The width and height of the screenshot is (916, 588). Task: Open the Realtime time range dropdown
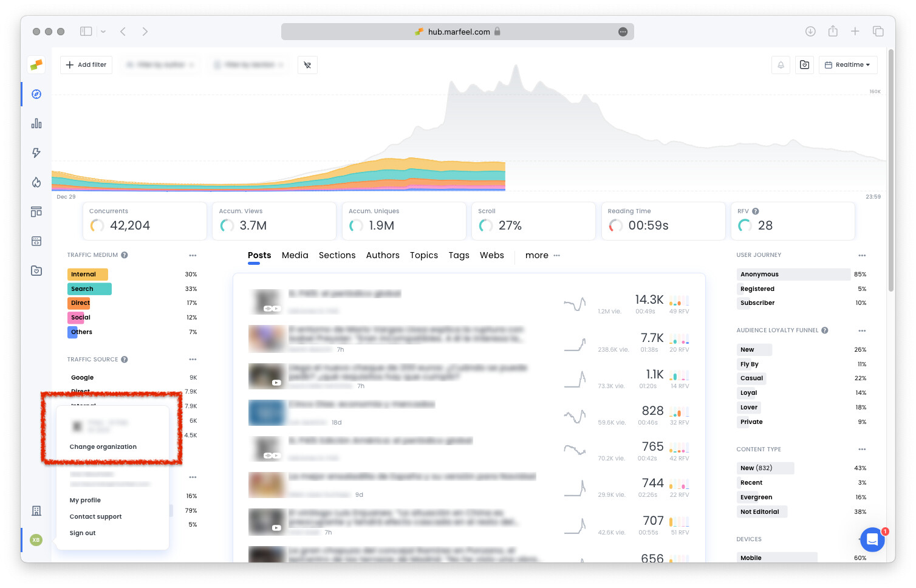point(848,65)
